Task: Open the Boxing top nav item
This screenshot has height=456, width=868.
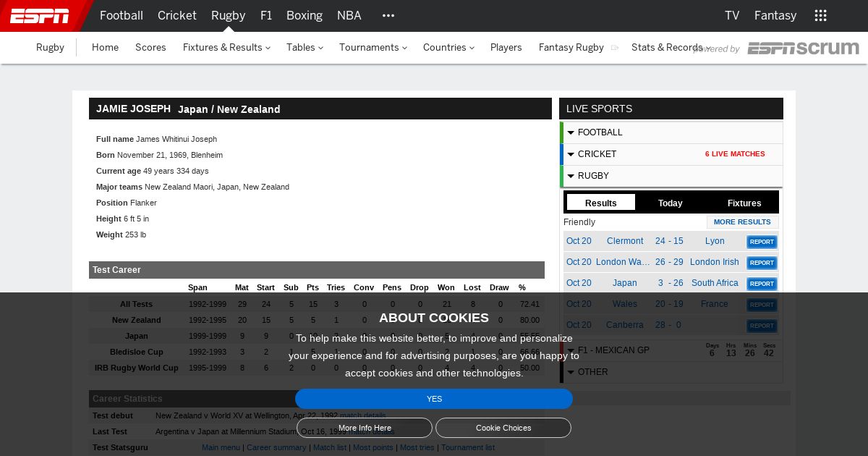Action: 305,15
